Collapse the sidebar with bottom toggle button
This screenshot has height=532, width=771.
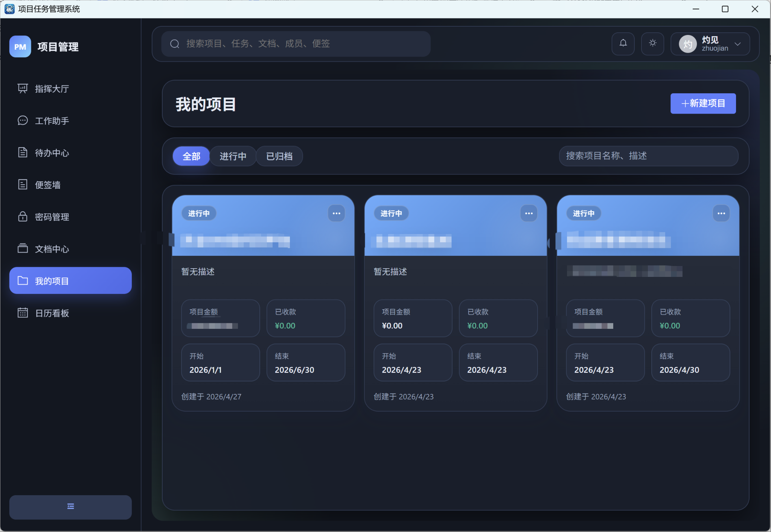tap(70, 506)
